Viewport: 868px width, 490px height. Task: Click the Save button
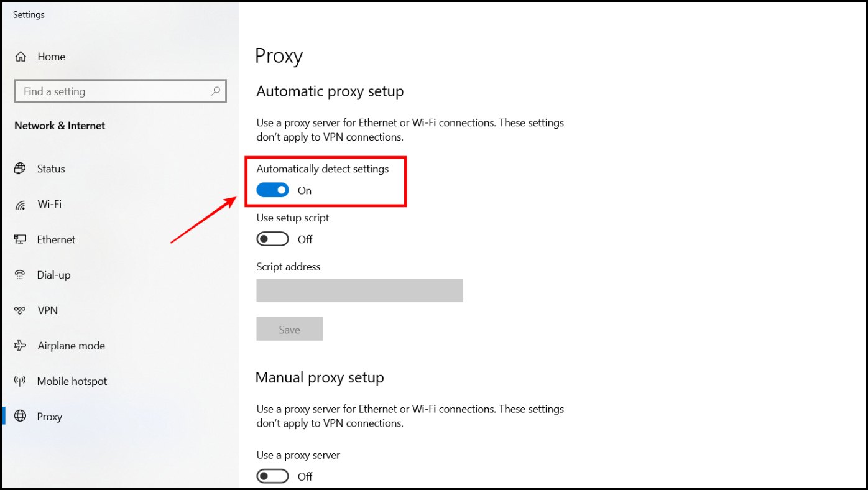coord(290,329)
